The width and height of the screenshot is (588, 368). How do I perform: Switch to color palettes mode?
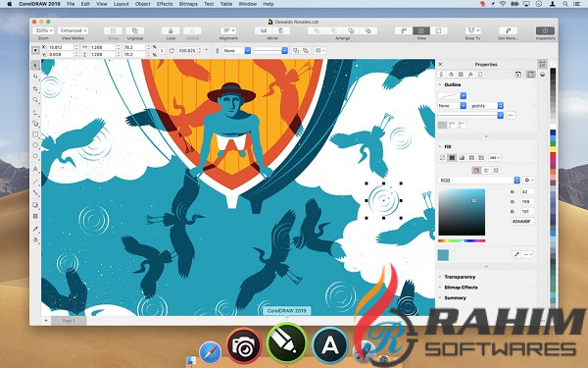click(496, 171)
